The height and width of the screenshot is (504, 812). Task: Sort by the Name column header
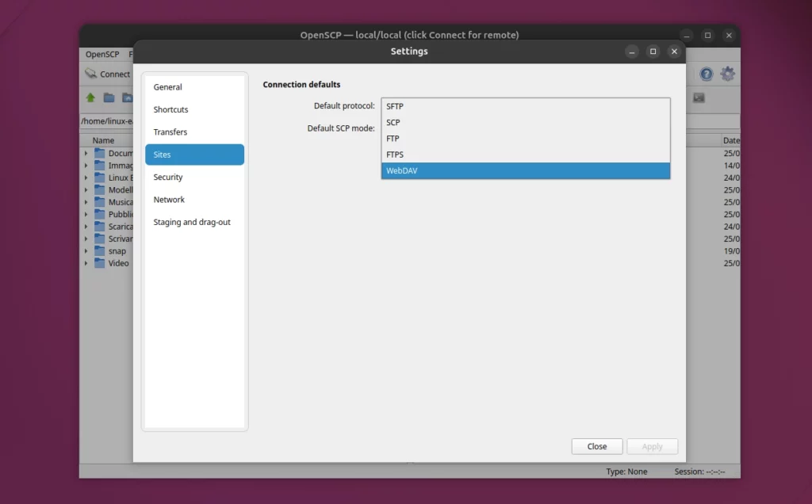click(x=103, y=140)
